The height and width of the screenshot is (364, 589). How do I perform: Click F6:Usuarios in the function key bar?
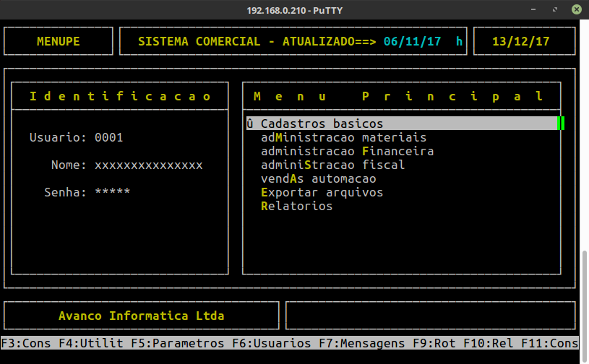pos(272,343)
